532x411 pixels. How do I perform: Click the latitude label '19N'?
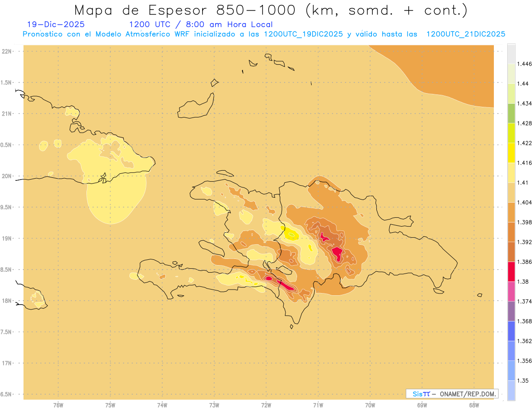[x=7, y=238]
